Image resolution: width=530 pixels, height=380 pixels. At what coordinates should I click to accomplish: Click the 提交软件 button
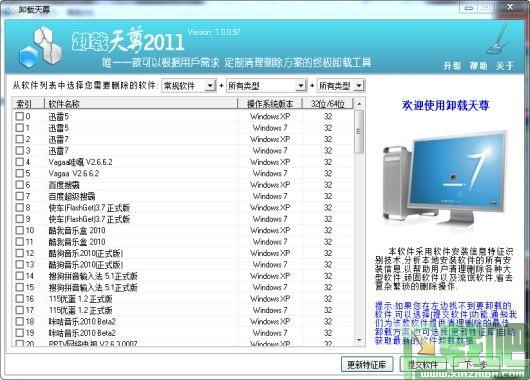tap(423, 365)
